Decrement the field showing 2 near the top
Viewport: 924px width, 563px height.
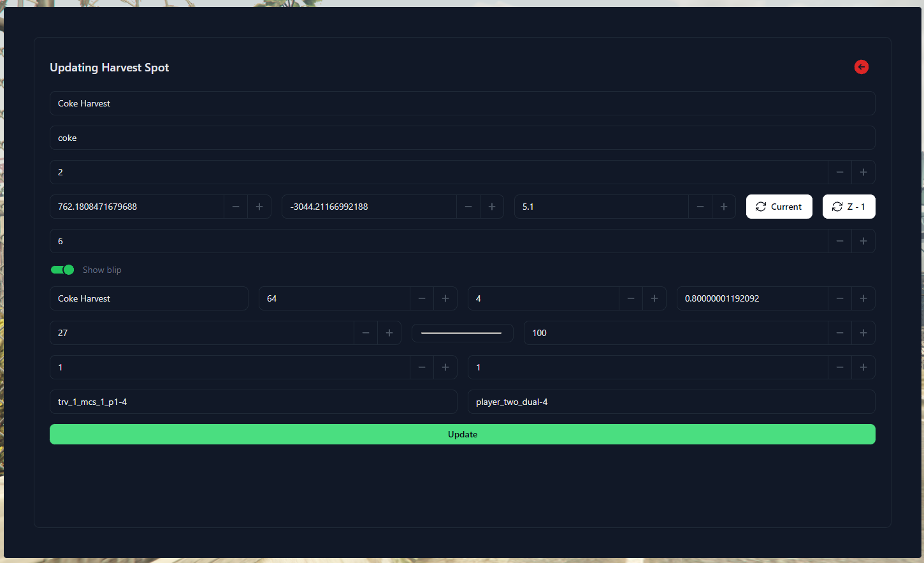pyautogui.click(x=839, y=172)
